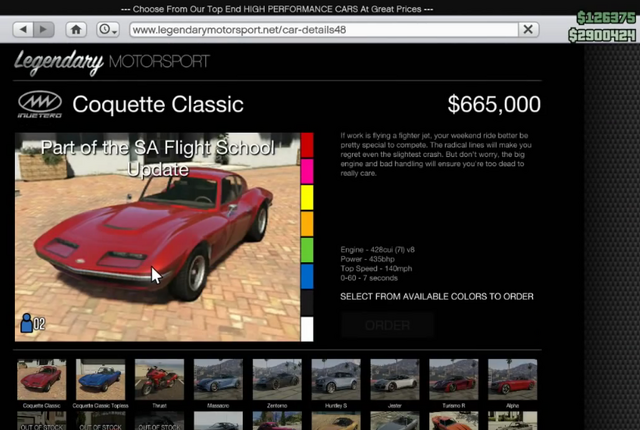This screenshot has height=430, width=640.
Task: Click the 'Top Speed - 140mph' spec line
Action: click(376, 268)
